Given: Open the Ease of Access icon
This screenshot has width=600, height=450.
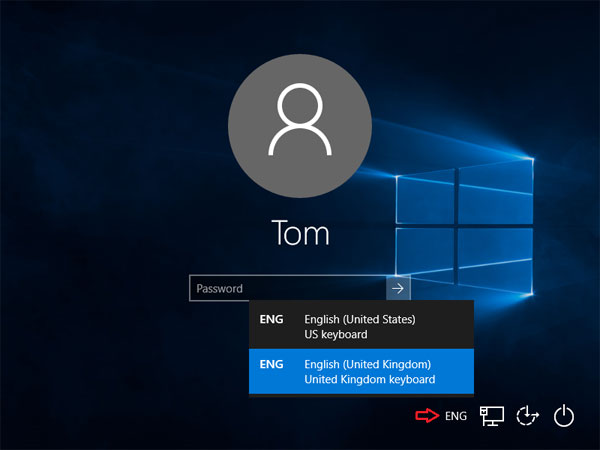Looking at the screenshot, I should [528, 416].
